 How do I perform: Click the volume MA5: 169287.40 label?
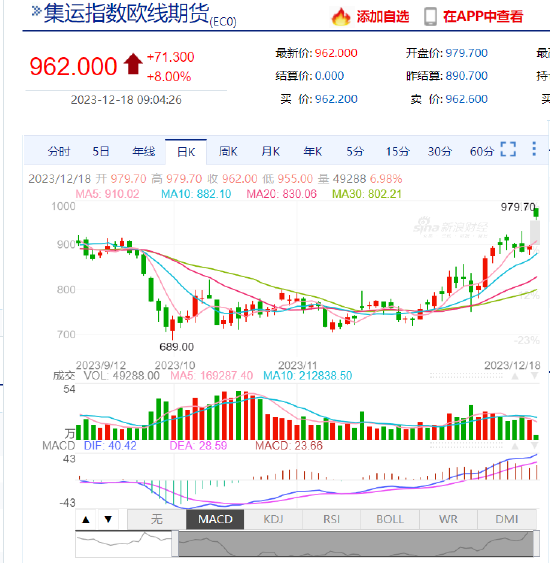(211, 376)
